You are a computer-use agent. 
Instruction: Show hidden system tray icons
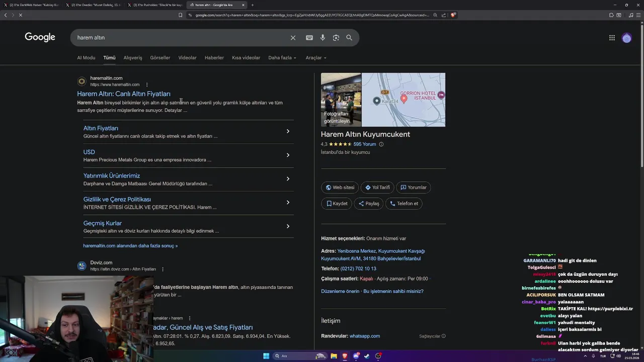click(x=585, y=356)
